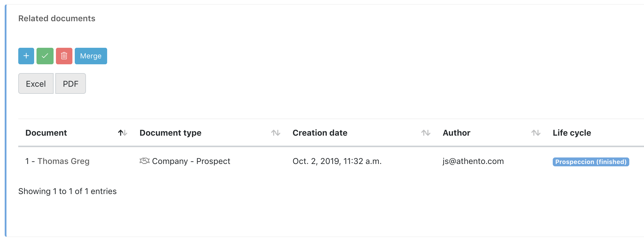Click the Merge button
Image resolution: width=644 pixels, height=243 pixels.
pyautogui.click(x=91, y=56)
